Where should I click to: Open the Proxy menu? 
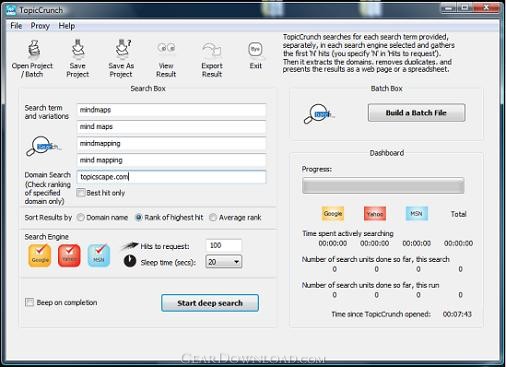coord(40,26)
